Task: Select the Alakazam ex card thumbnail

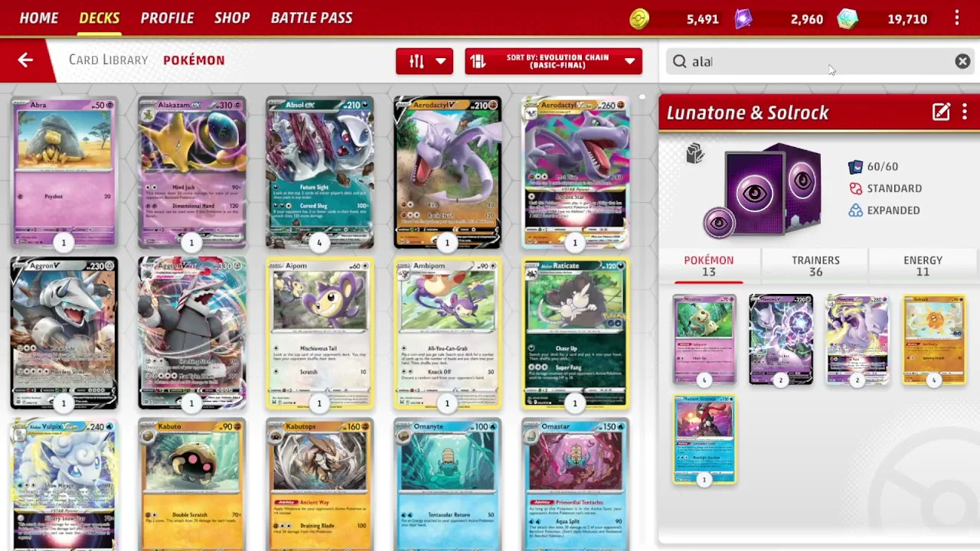Action: coord(191,172)
